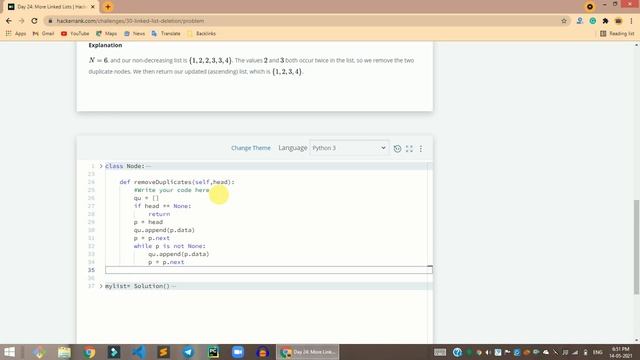Launch Google Chrome from taskbar

coord(89,352)
